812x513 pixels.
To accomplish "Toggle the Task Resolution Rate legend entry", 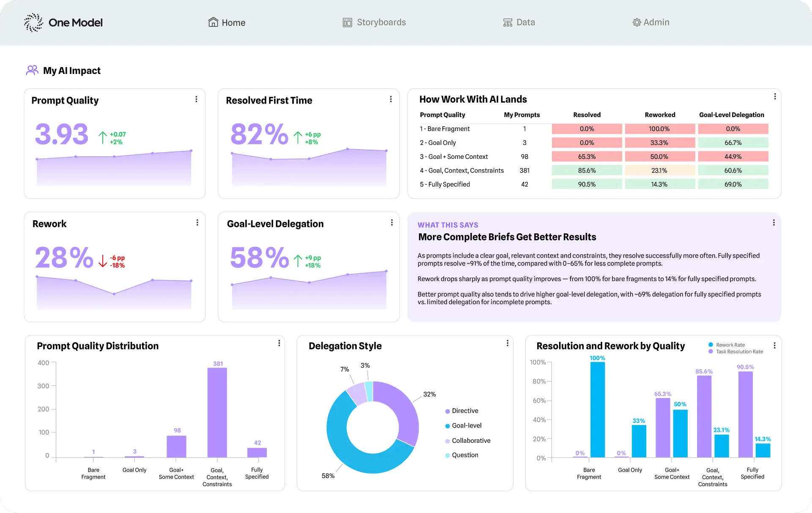I will [x=736, y=352].
